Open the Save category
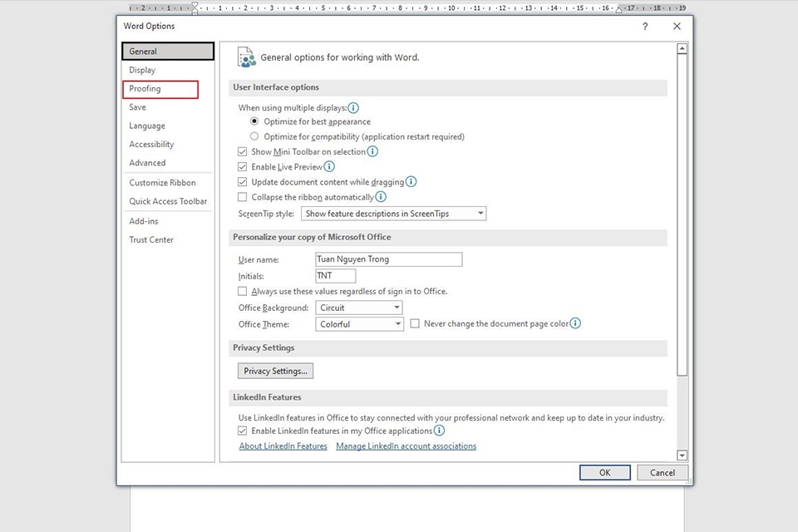 pos(168,107)
